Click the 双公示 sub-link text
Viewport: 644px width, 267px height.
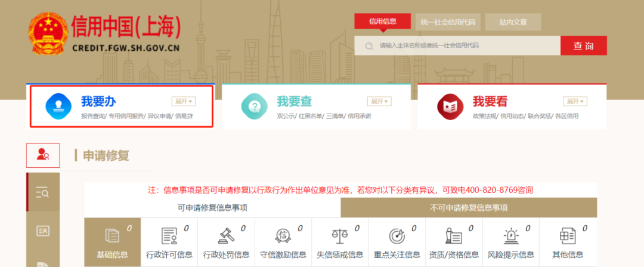coord(286,116)
